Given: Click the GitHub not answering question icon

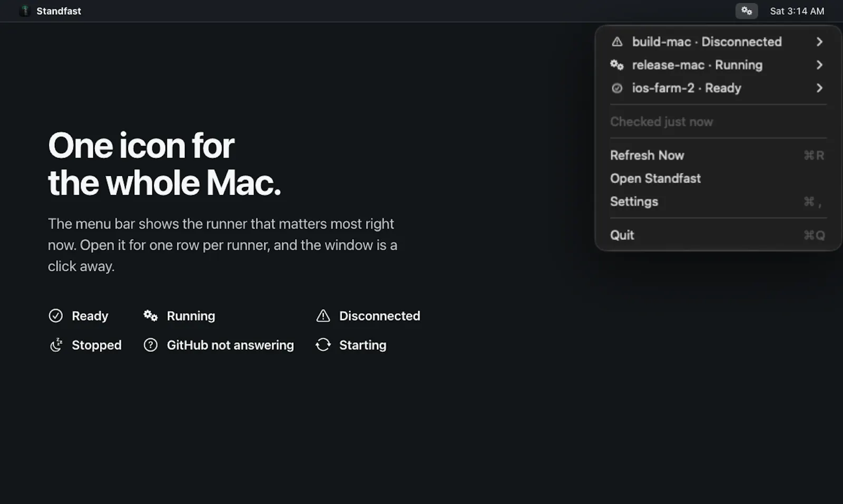Looking at the screenshot, I should coord(151,345).
